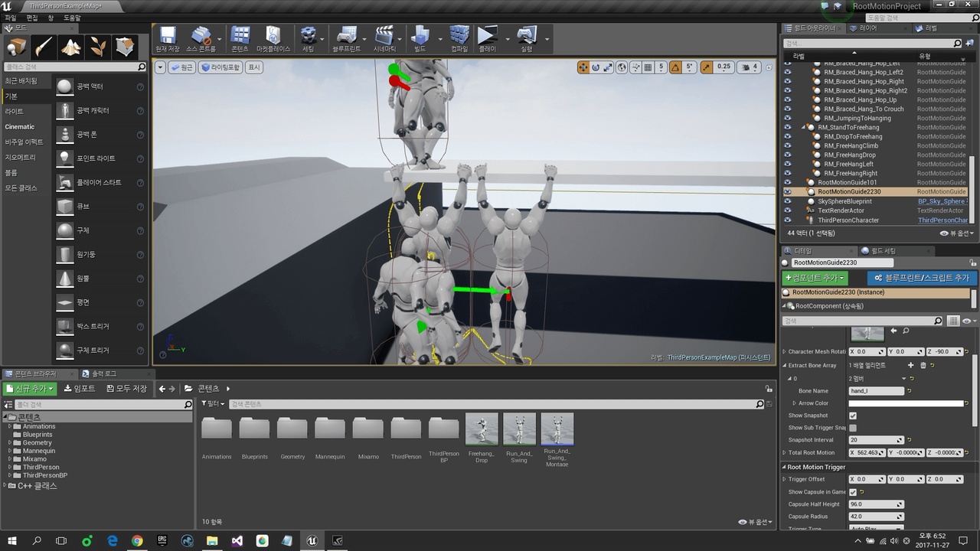Disable Show Capsule in Game
Image resolution: width=980 pixels, height=551 pixels.
(x=854, y=491)
